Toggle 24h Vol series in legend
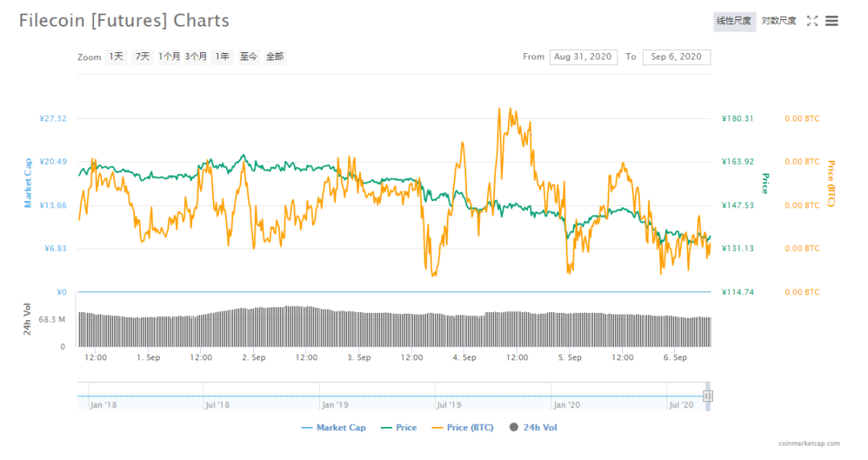The height and width of the screenshot is (460, 868). point(534,427)
